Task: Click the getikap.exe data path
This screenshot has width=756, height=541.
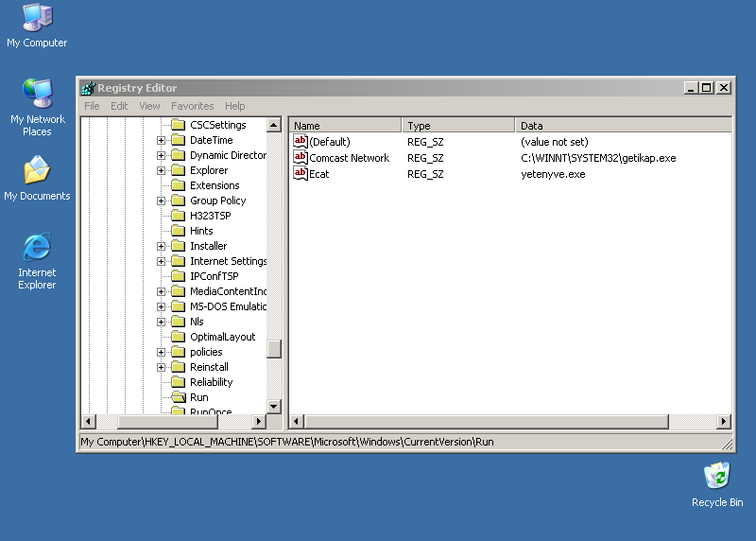Action: pos(598,158)
